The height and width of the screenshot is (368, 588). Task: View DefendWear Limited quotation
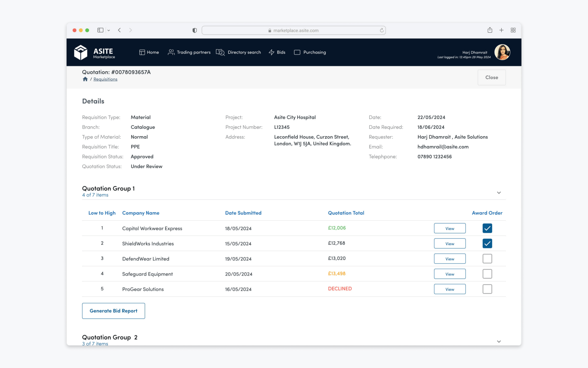pyautogui.click(x=450, y=259)
